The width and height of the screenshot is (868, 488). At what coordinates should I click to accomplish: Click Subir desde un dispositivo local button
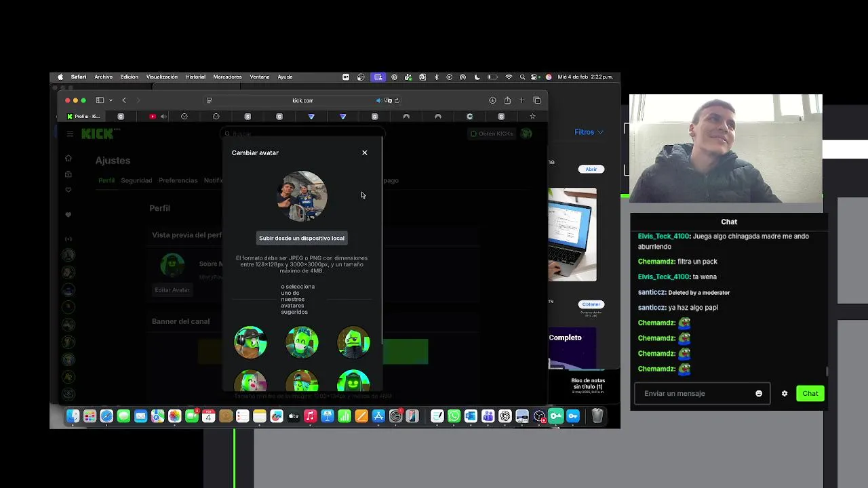(302, 238)
